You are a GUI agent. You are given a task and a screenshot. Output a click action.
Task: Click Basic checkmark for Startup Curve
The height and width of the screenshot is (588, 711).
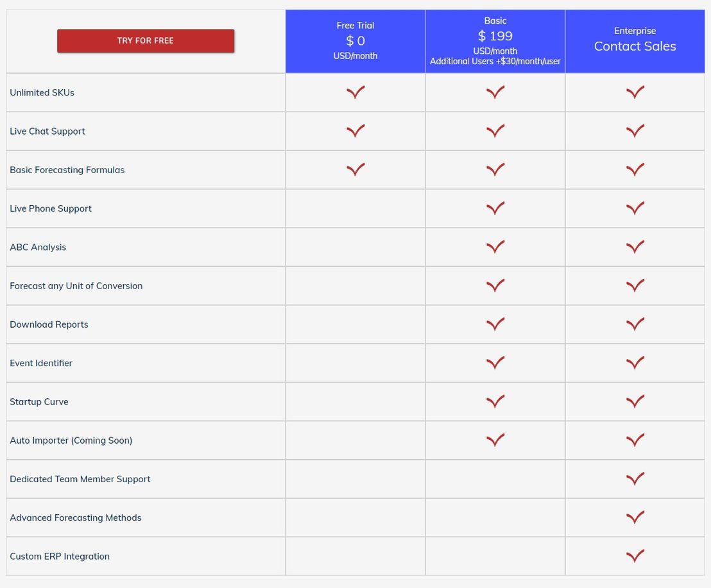coord(495,401)
